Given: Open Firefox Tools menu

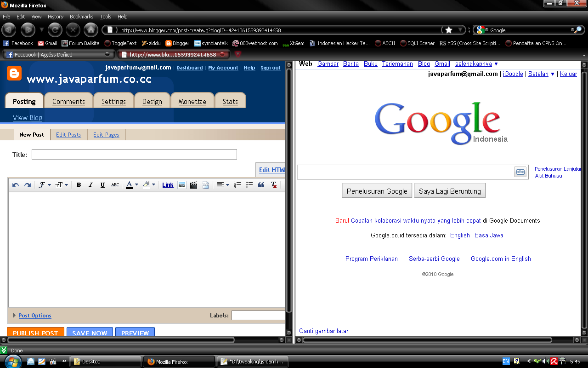Looking at the screenshot, I should 106,17.
